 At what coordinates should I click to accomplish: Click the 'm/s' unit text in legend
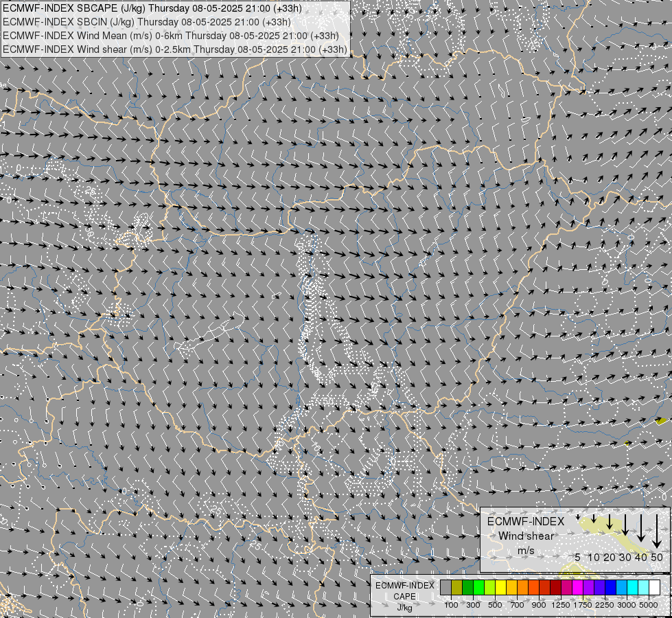click(526, 550)
